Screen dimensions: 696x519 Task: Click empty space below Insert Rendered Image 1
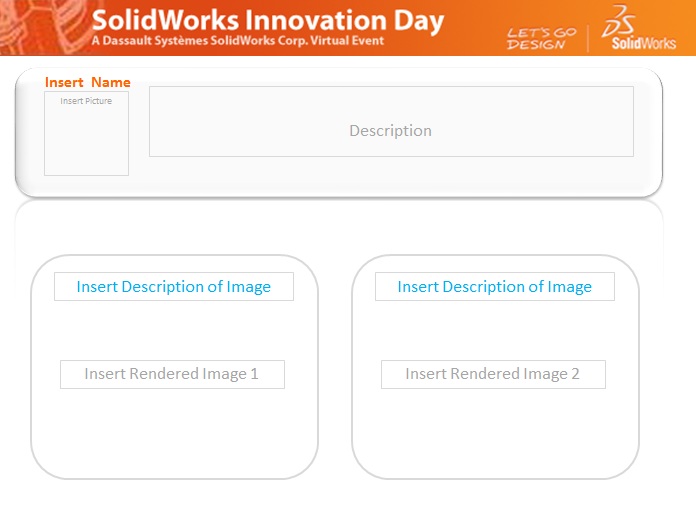172,430
